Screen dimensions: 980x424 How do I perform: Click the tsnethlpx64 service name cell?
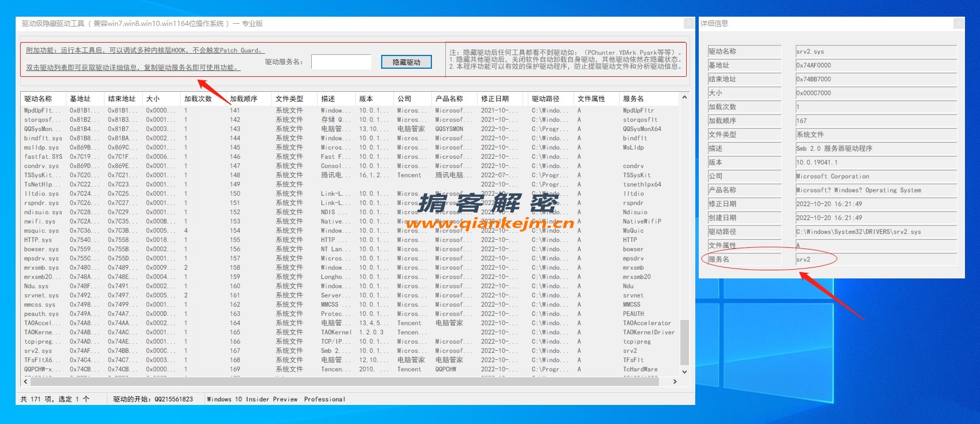coord(642,184)
